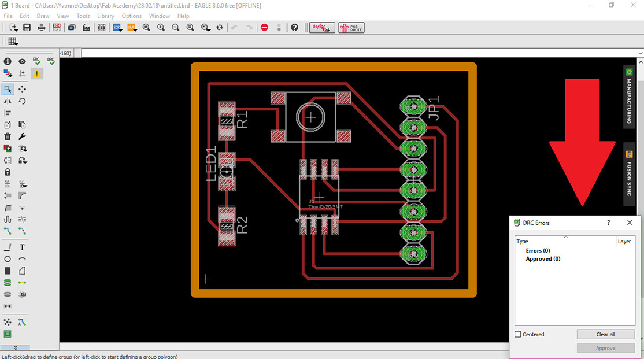Select the Pinswap tool
This screenshot has width=644, height=359.
(8, 160)
